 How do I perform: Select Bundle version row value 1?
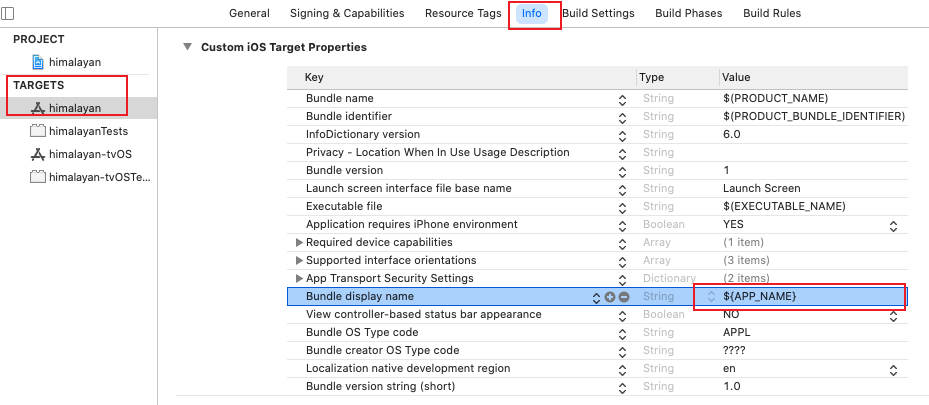pos(726,171)
